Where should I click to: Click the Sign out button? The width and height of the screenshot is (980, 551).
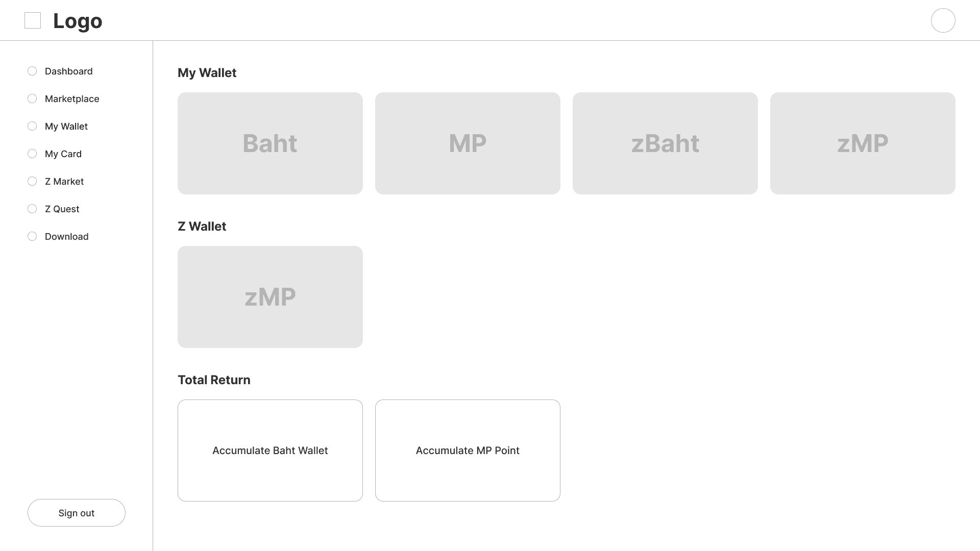click(x=76, y=513)
